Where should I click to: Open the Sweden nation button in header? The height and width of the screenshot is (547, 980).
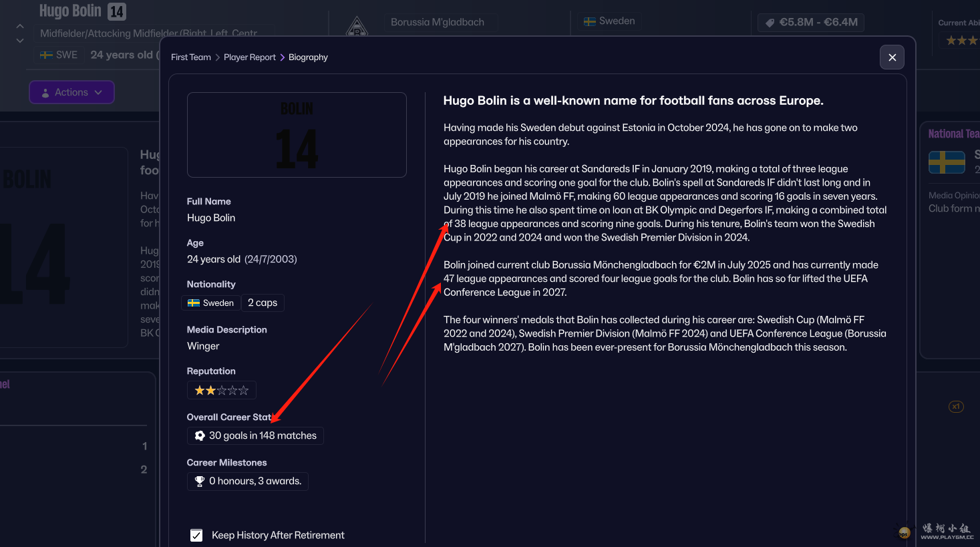tap(609, 21)
